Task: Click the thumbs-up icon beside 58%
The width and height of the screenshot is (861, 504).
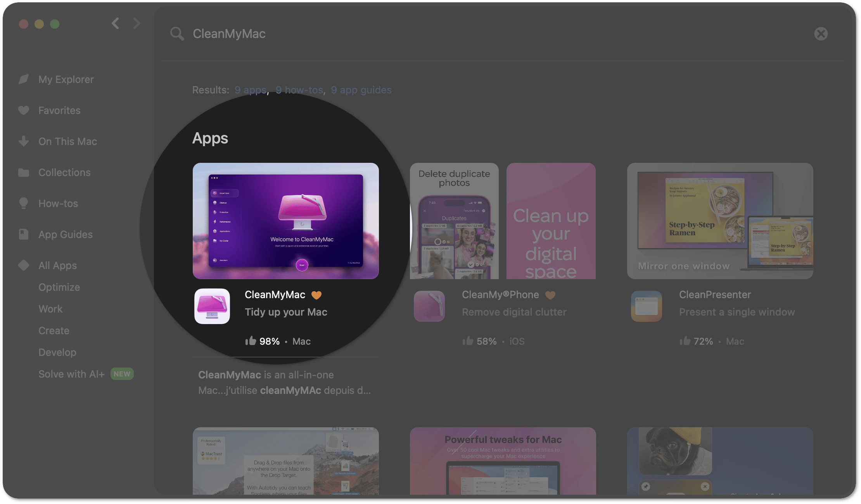Action: tap(468, 341)
